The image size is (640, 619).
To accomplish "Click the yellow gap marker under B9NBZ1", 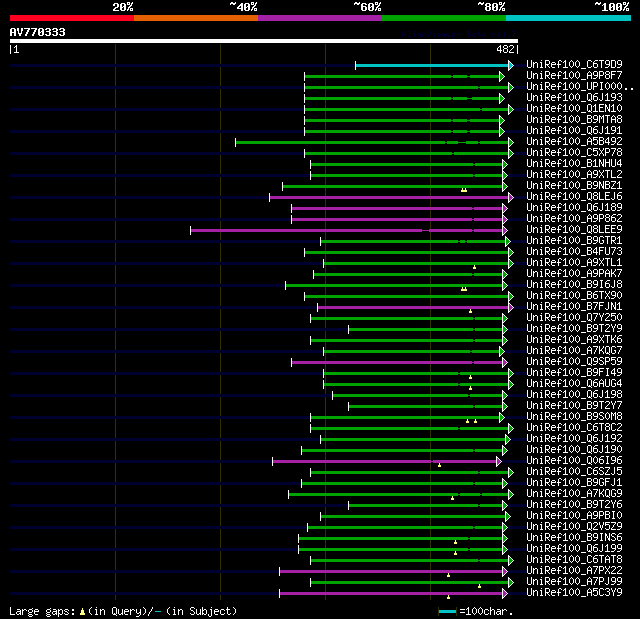I will point(464,190).
